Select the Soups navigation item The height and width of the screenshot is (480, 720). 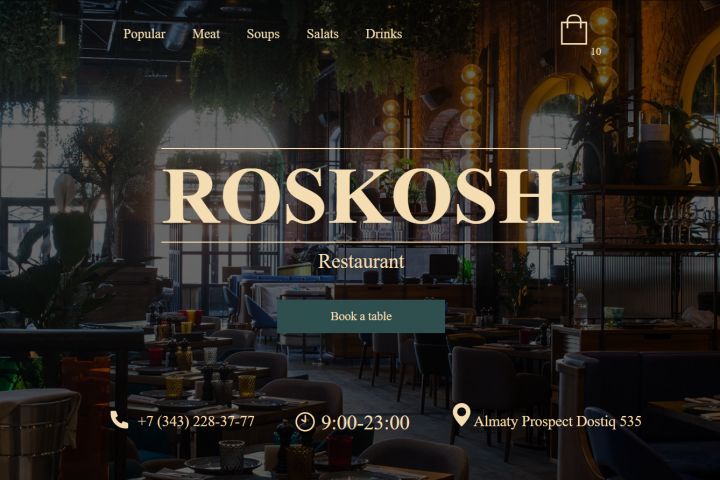point(263,34)
